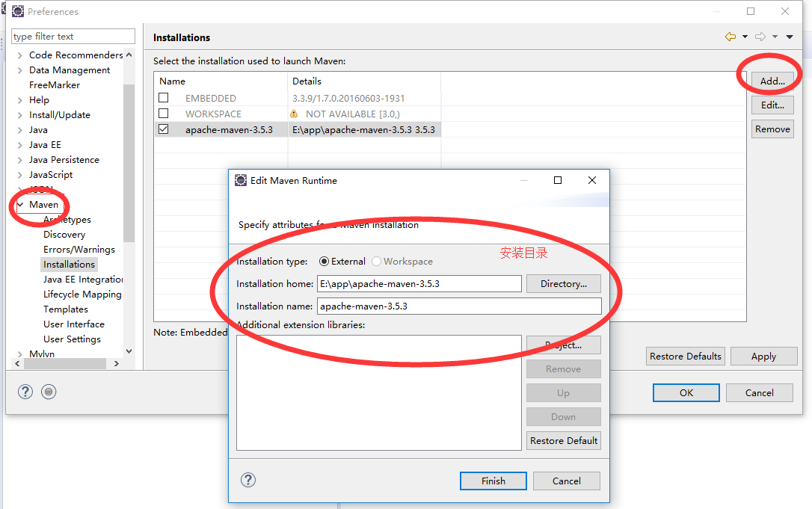Click the forward arrow in Preferences header

[x=760, y=37]
